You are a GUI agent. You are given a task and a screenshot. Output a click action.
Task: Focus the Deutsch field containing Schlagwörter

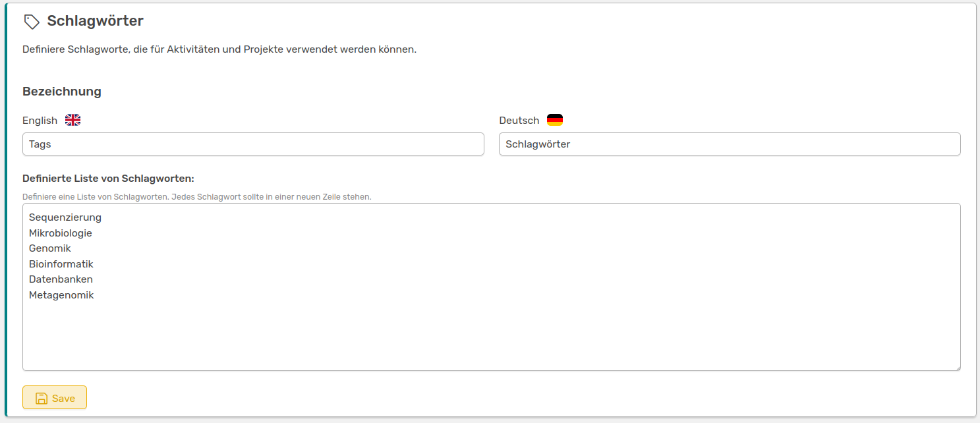[729, 144]
